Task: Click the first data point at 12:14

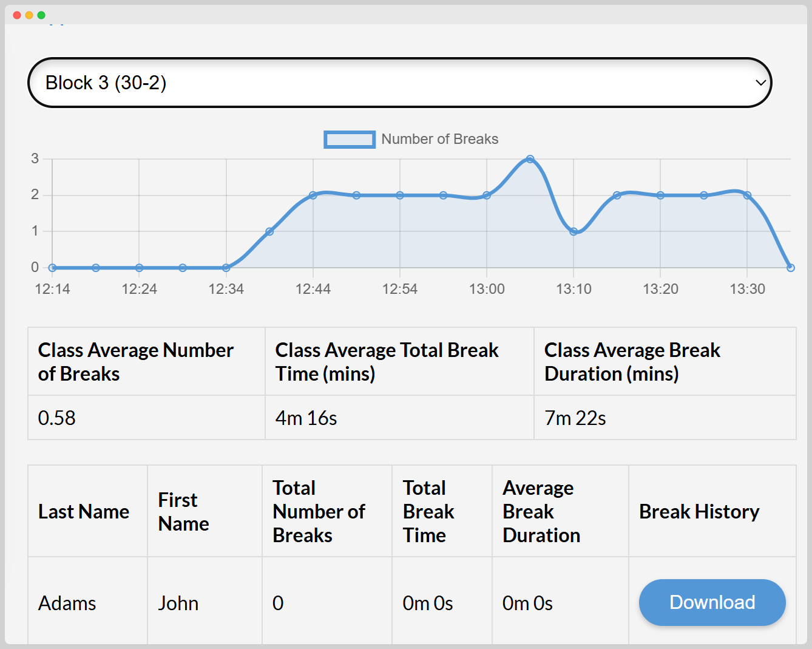Action: [52, 267]
